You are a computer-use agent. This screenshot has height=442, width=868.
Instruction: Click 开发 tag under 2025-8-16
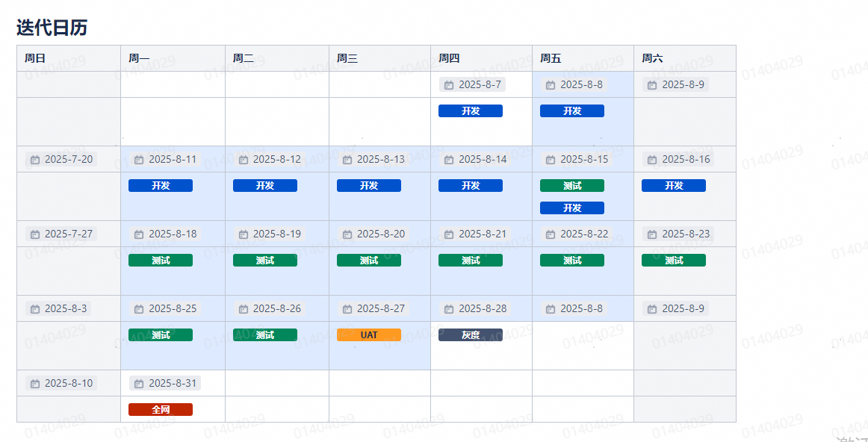pos(674,186)
